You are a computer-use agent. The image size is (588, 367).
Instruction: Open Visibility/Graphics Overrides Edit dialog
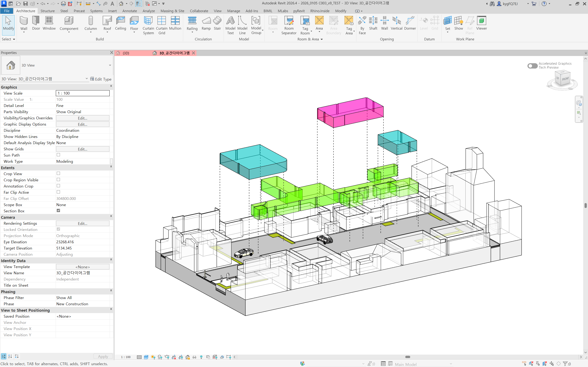tap(83, 118)
